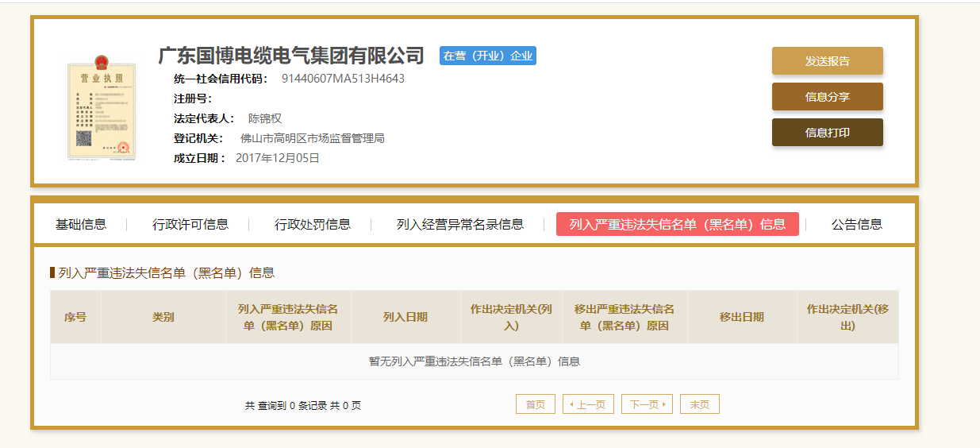980x448 pixels.
Task: Select the 列入严重违法失信名单（黑名单）信息 tab
Action: tap(678, 224)
